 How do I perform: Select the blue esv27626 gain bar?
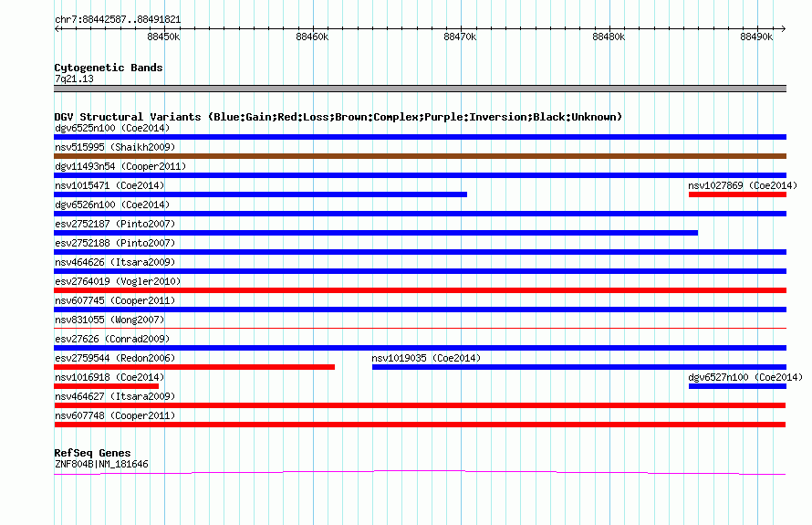coord(420,348)
